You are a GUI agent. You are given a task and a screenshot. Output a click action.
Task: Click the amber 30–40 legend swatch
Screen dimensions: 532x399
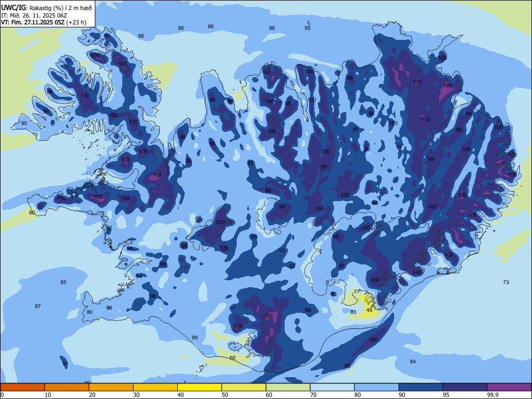(x=155, y=387)
